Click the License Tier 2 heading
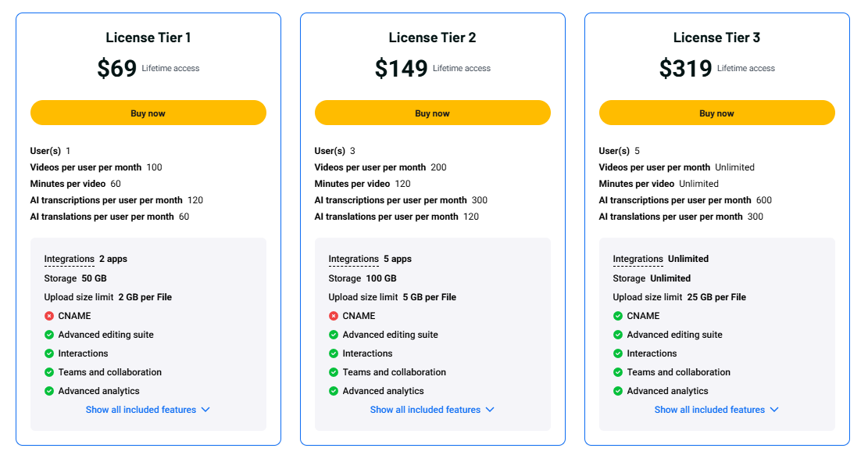868x459 pixels. (432, 38)
